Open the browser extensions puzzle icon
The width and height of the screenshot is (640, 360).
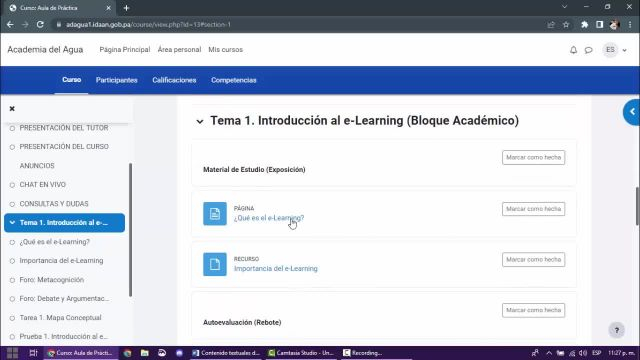coord(584,24)
